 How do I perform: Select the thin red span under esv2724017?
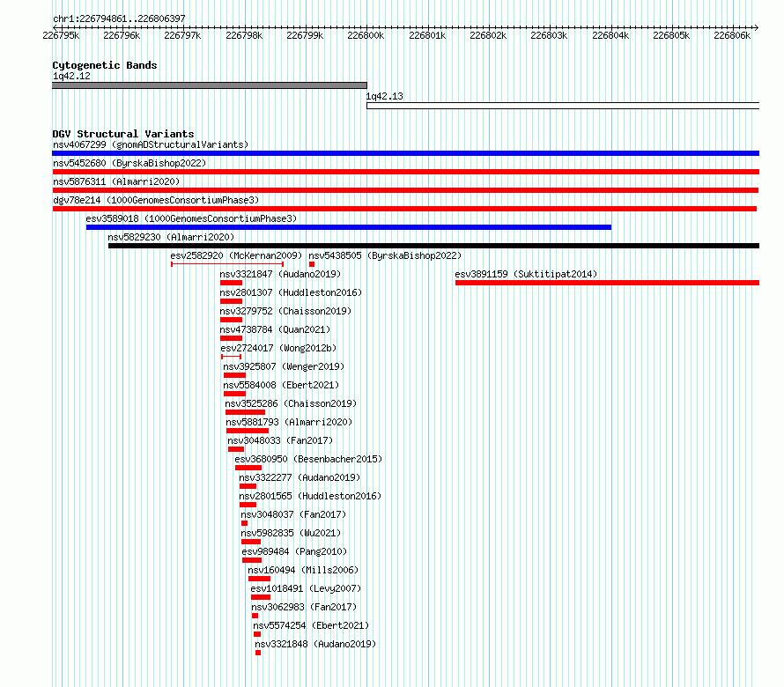pyautogui.click(x=232, y=357)
